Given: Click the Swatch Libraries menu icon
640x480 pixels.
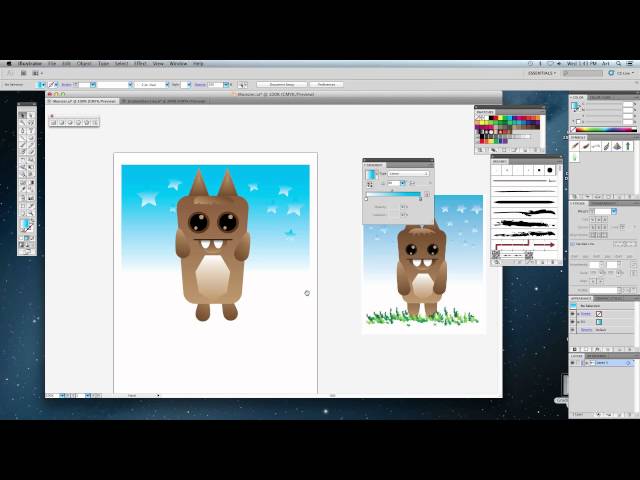Looking at the screenshot, I should tap(481, 150).
